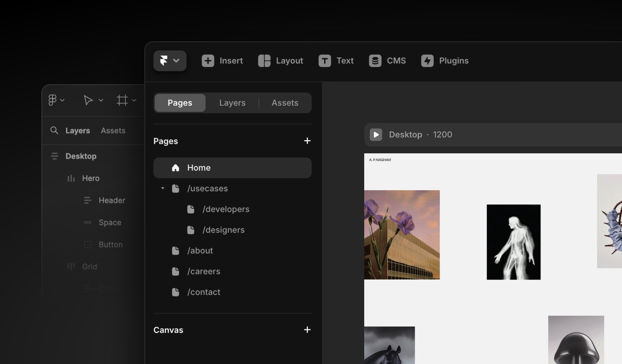The width and height of the screenshot is (622, 364).
Task: Open the Insert panel
Action: click(x=223, y=60)
